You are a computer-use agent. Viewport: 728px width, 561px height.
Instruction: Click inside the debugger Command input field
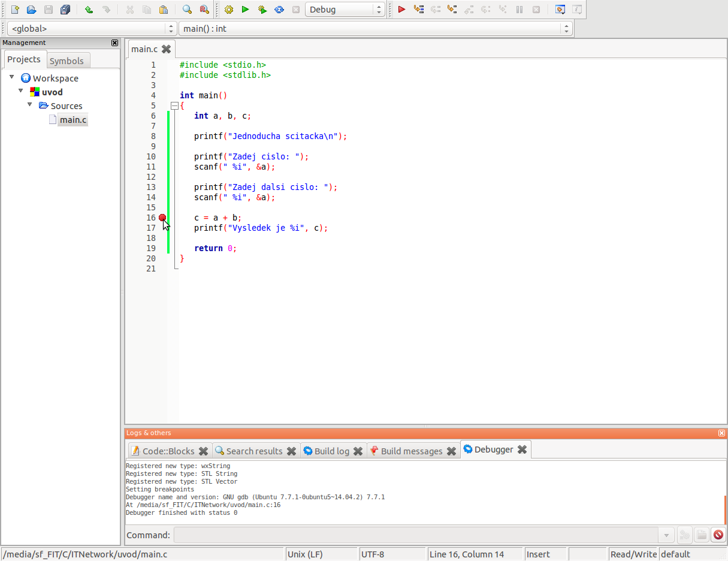tap(389, 535)
